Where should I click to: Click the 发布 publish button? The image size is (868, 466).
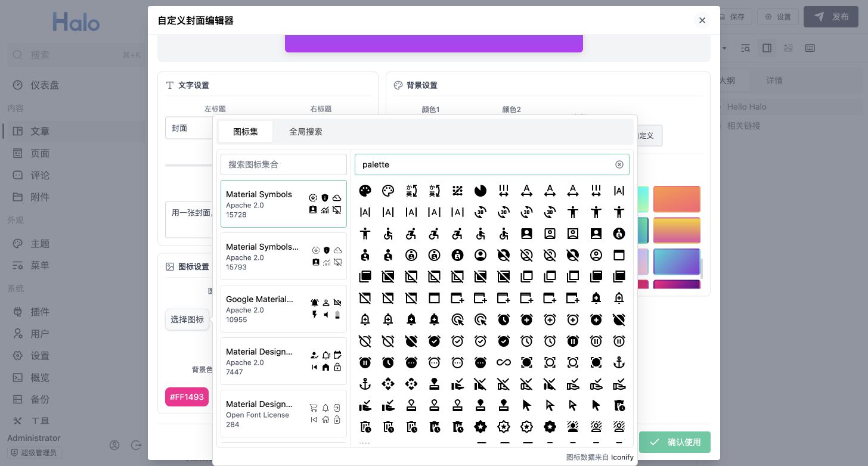pyautogui.click(x=831, y=17)
